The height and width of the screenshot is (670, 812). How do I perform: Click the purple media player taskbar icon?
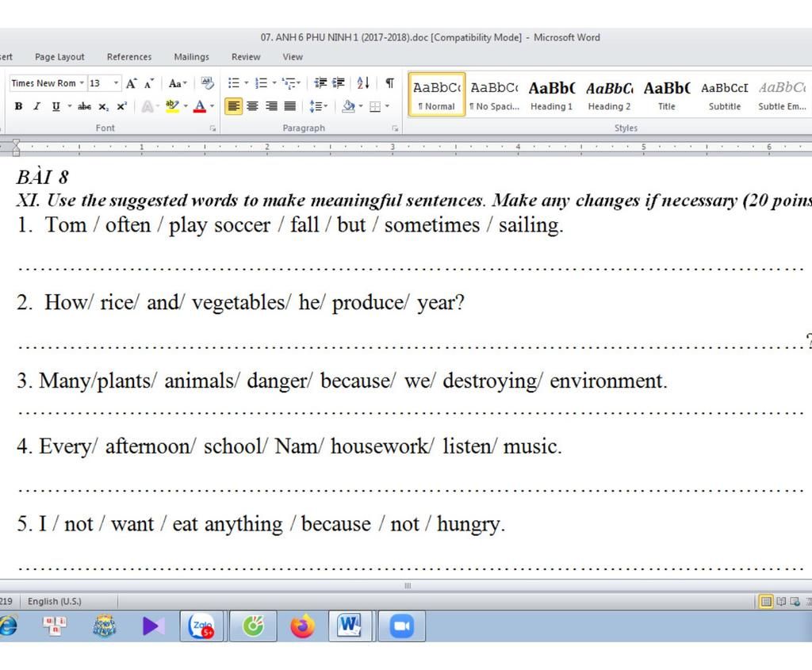[x=153, y=626]
